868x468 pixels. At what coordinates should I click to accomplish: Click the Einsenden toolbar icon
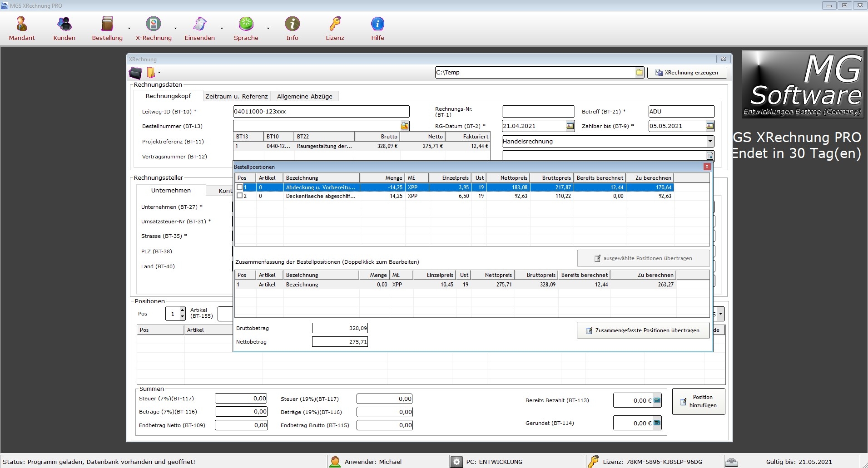pos(199,24)
